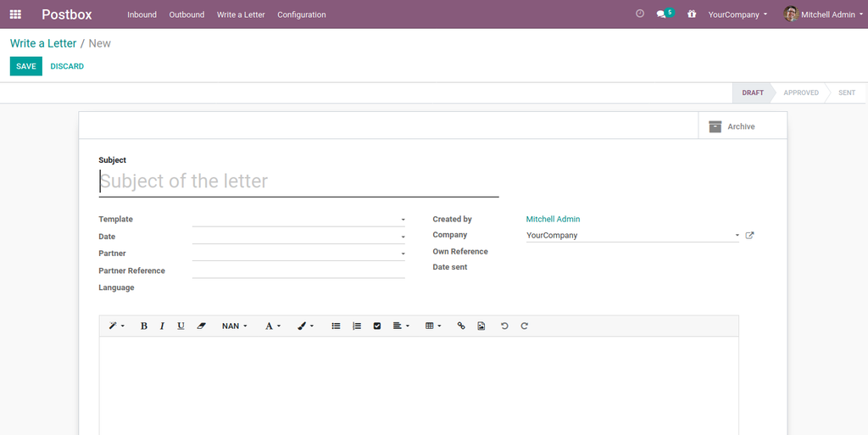Open the magic wand style menu
868x435 pixels.
tap(116, 326)
